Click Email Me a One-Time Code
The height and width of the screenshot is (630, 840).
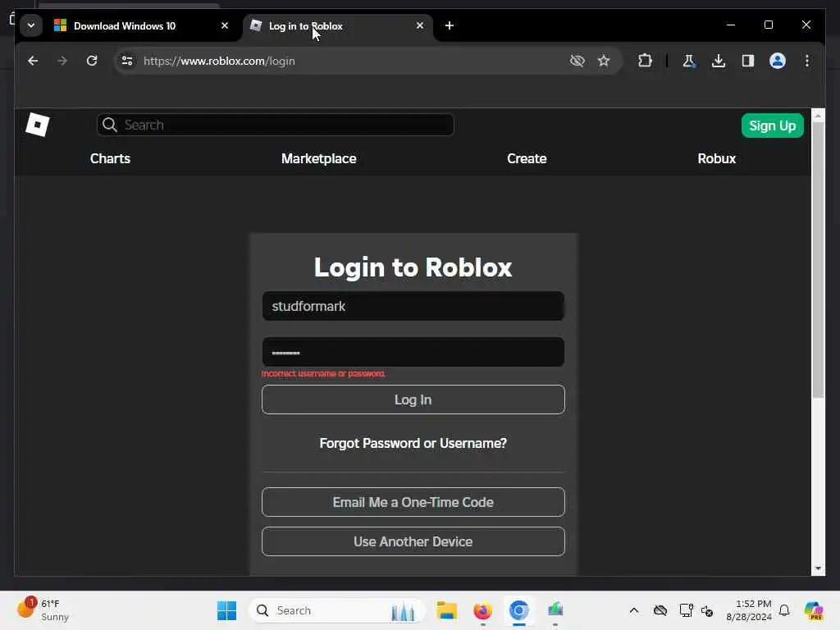pyautogui.click(x=413, y=503)
